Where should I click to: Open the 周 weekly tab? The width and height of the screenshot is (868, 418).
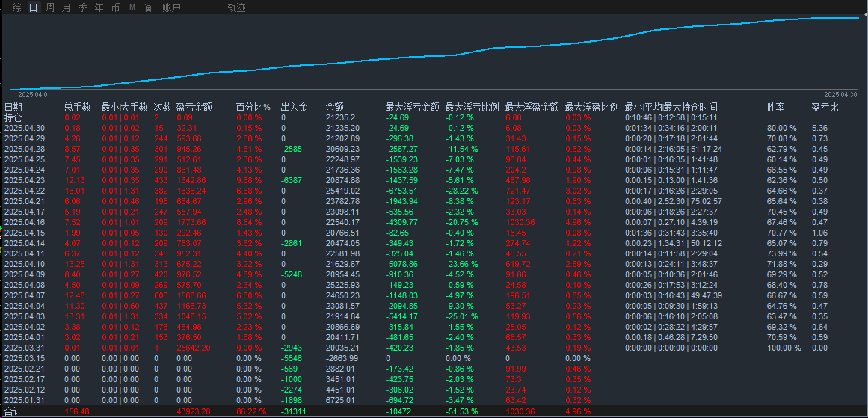pyautogui.click(x=50, y=7)
